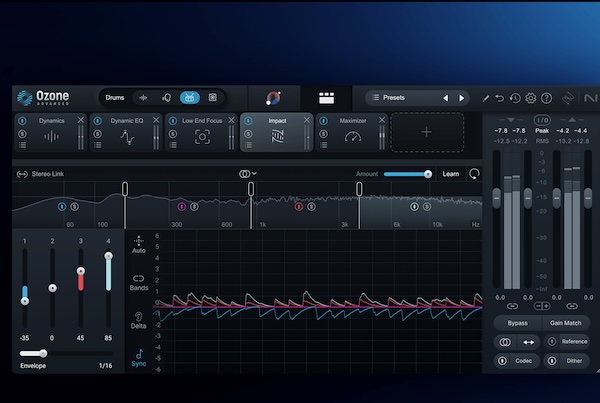Click the crossover handle near 3k
This screenshot has width=600, height=403.
coord(359,189)
